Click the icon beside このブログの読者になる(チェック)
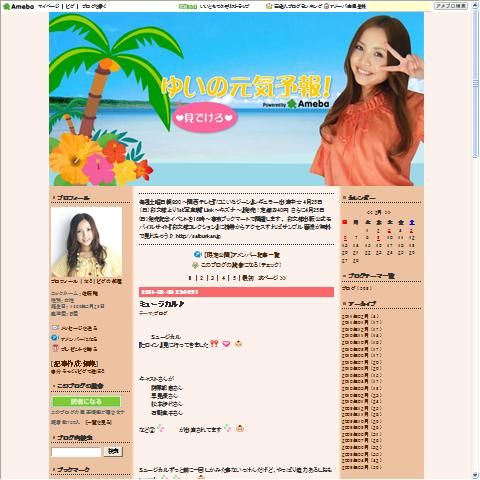 click(195, 265)
